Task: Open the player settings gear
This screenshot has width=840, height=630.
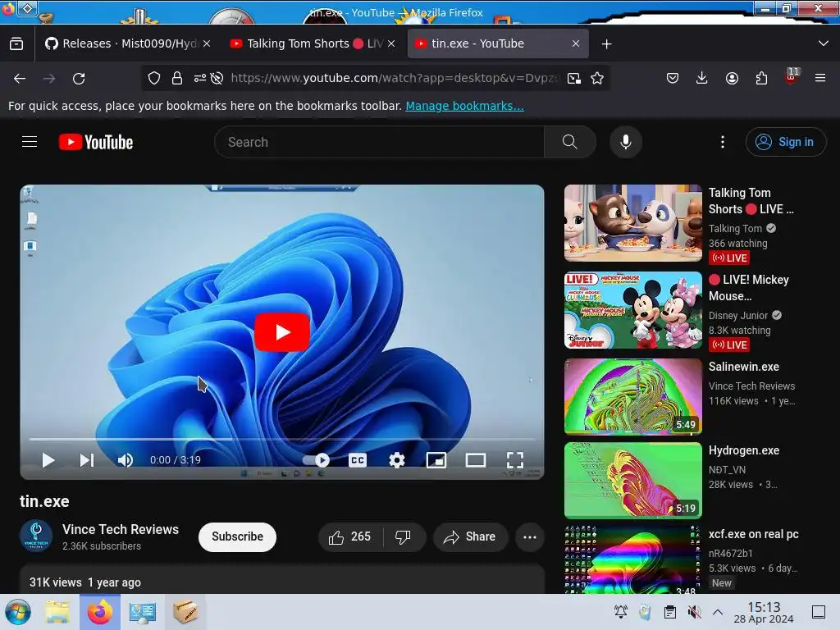Action: point(397,460)
